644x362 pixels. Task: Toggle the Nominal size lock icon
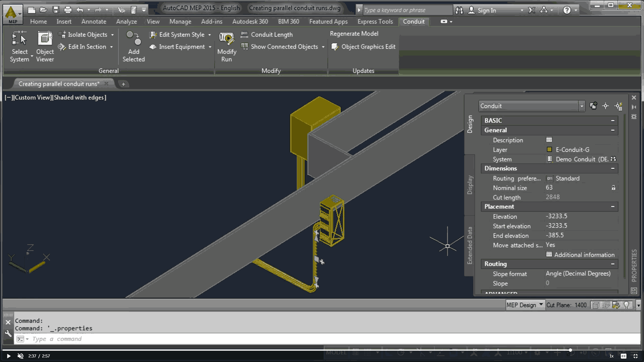(613, 188)
